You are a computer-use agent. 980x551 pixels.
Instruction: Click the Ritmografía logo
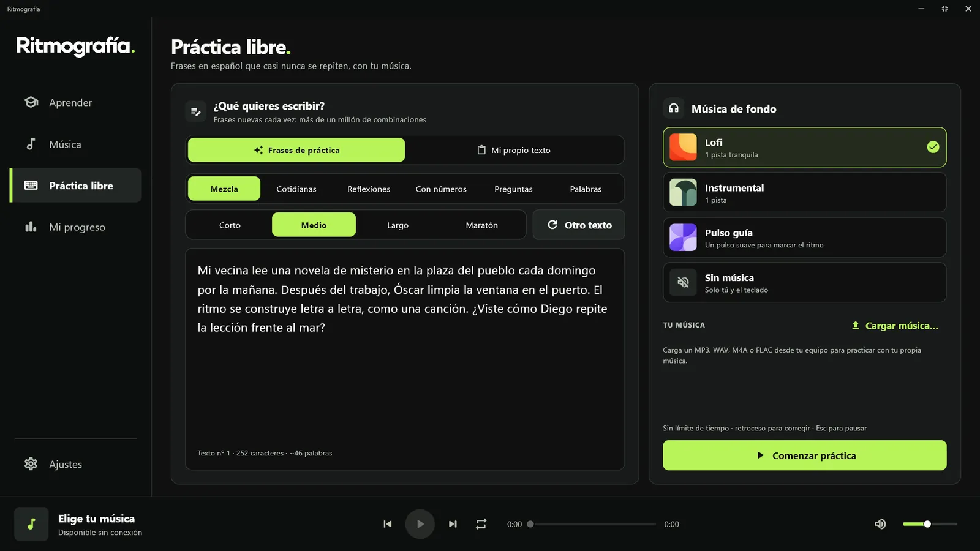tap(75, 46)
